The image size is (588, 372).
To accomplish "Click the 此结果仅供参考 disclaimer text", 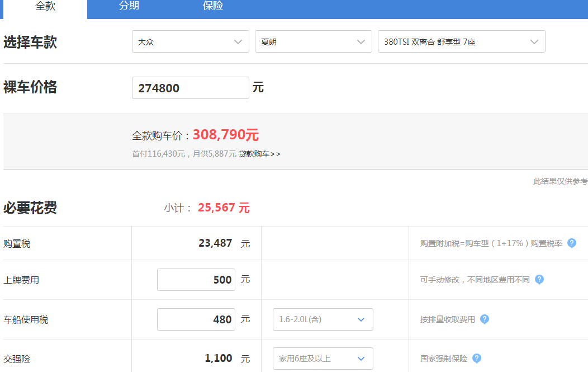I will [561, 181].
